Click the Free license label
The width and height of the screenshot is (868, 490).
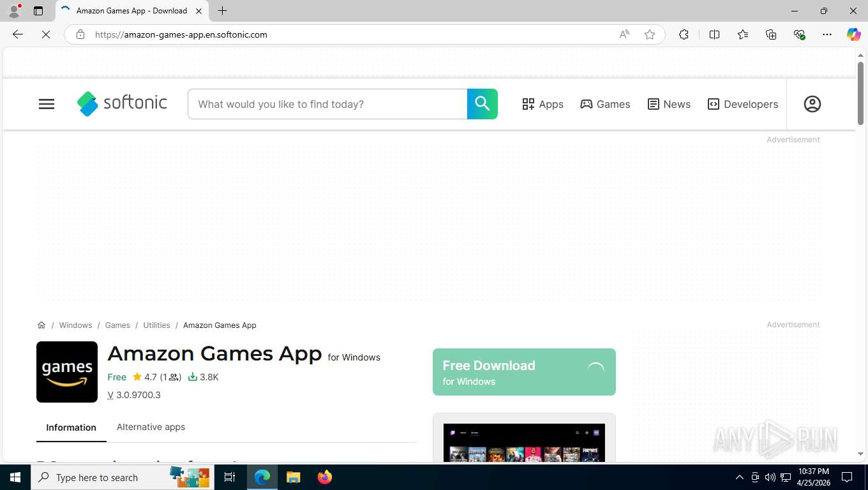pos(117,377)
